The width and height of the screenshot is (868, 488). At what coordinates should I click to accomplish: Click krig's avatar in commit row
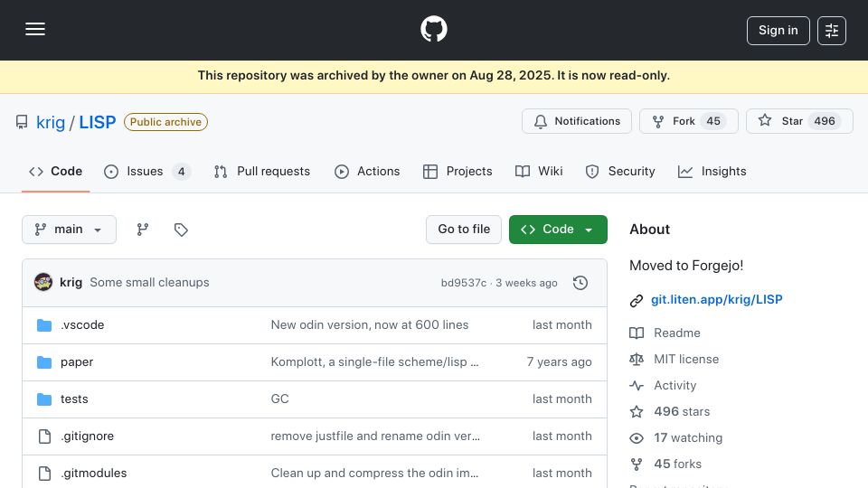(x=43, y=282)
